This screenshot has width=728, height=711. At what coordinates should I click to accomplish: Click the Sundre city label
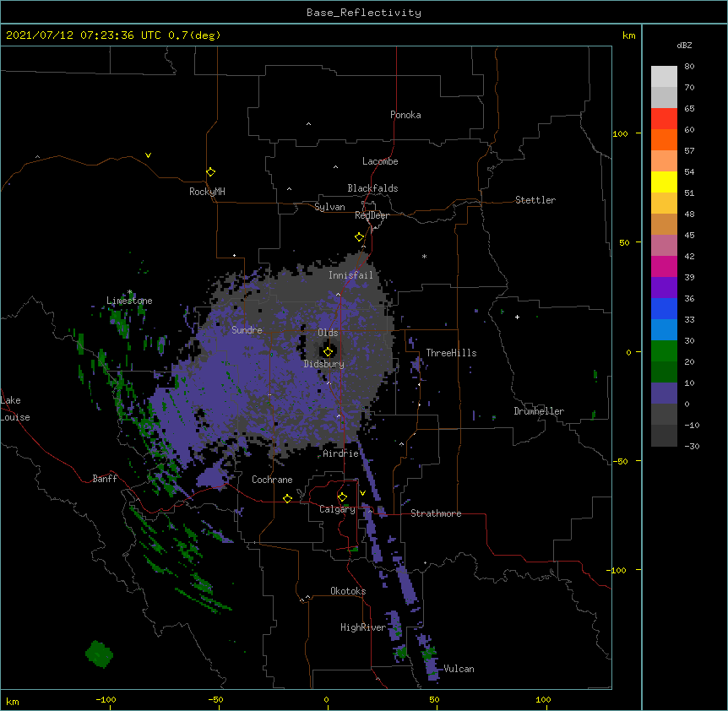coord(247,330)
